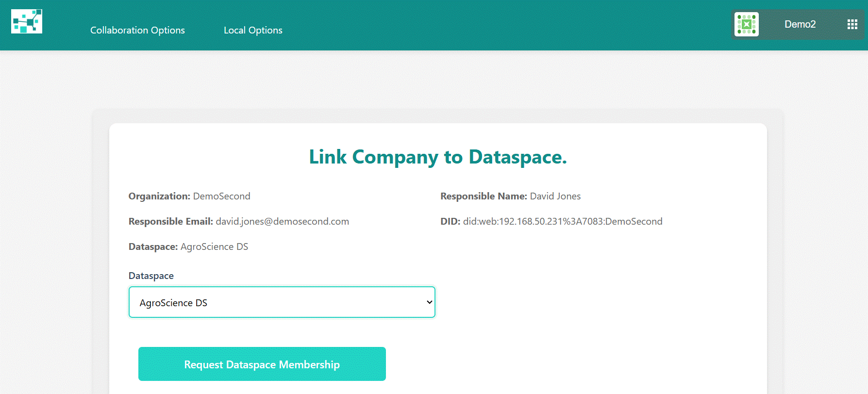868x394 pixels.
Task: Click the Demo2 username in header
Action: 800,24
